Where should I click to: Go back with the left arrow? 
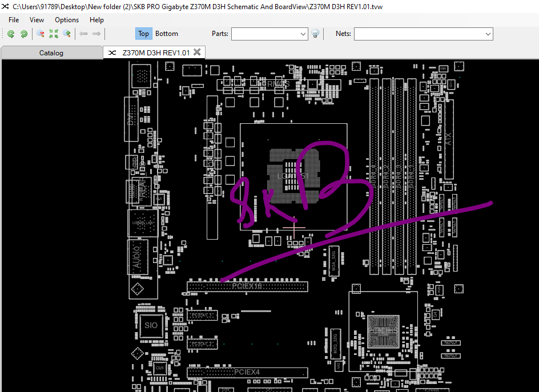pyautogui.click(x=83, y=34)
